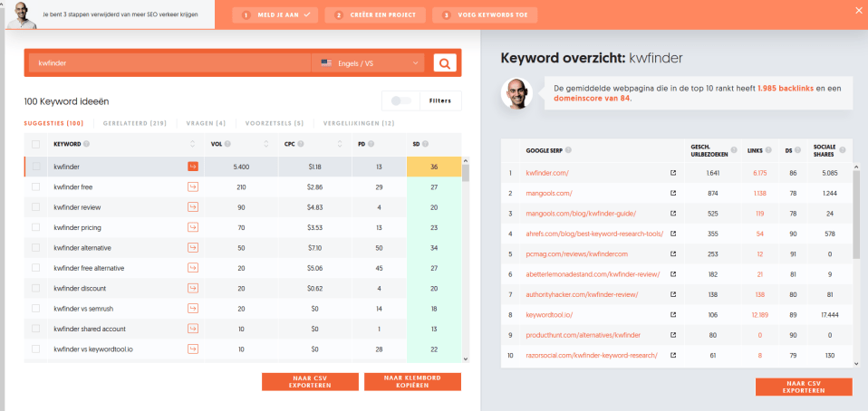Open external link icon for pcmag.com result
Screen dimensions: 868x411
673,253
